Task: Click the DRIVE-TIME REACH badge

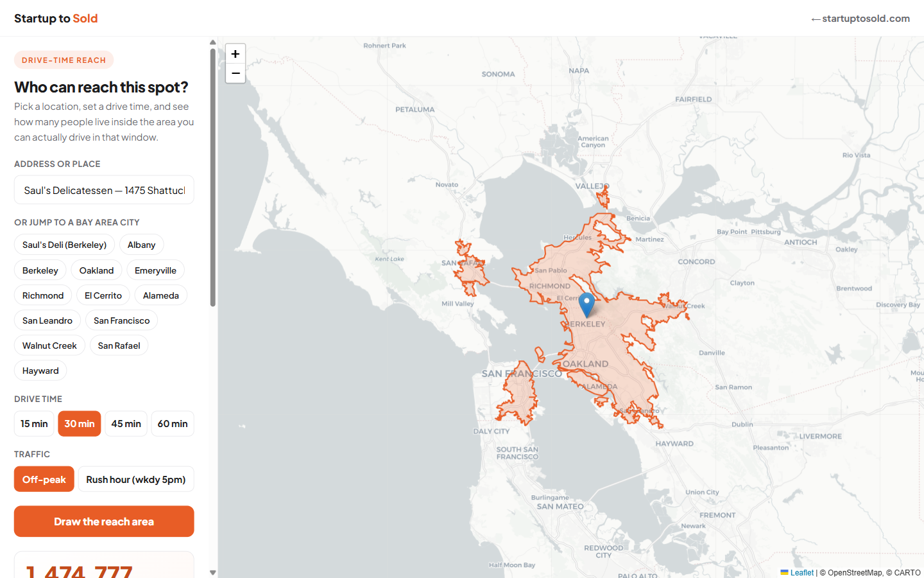Action: pyautogui.click(x=64, y=60)
